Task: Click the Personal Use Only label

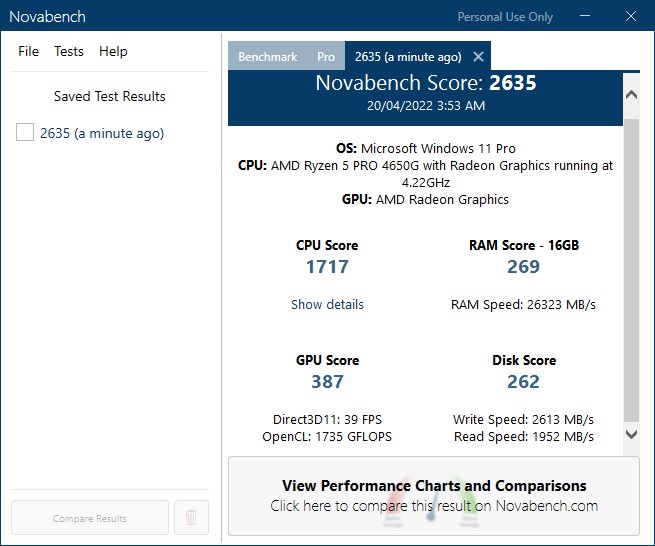Action: coord(505,17)
